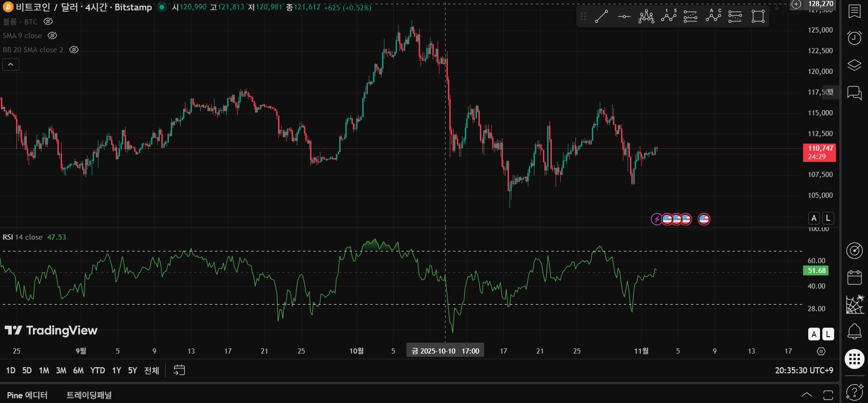Maximize the bottom panel
Screen dimensions: 868x403
(828, 395)
